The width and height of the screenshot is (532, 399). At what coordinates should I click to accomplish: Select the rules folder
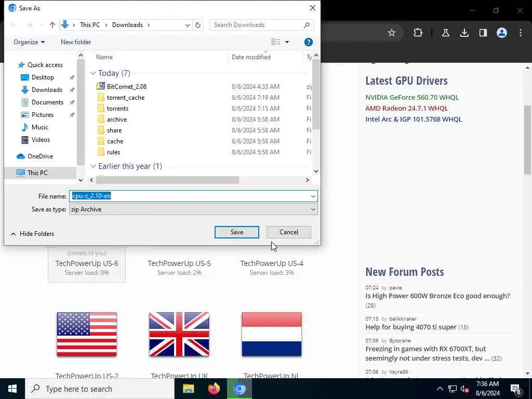tap(113, 152)
